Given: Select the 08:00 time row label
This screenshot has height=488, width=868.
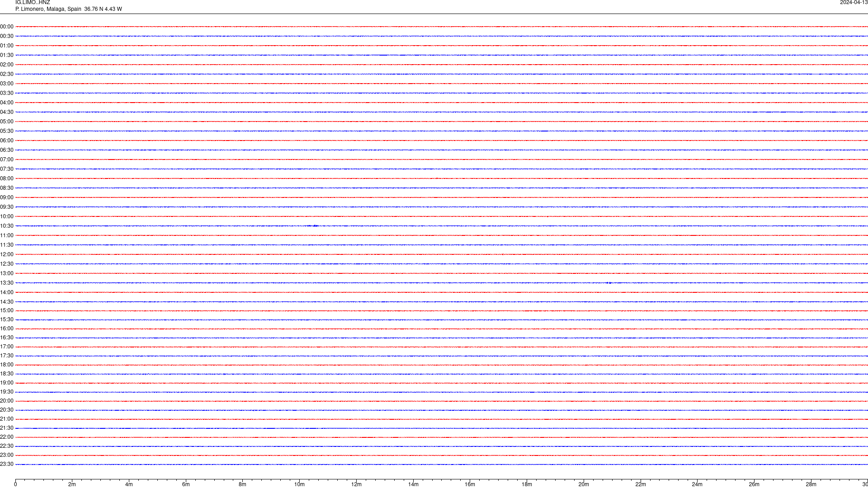Looking at the screenshot, I should (7, 178).
